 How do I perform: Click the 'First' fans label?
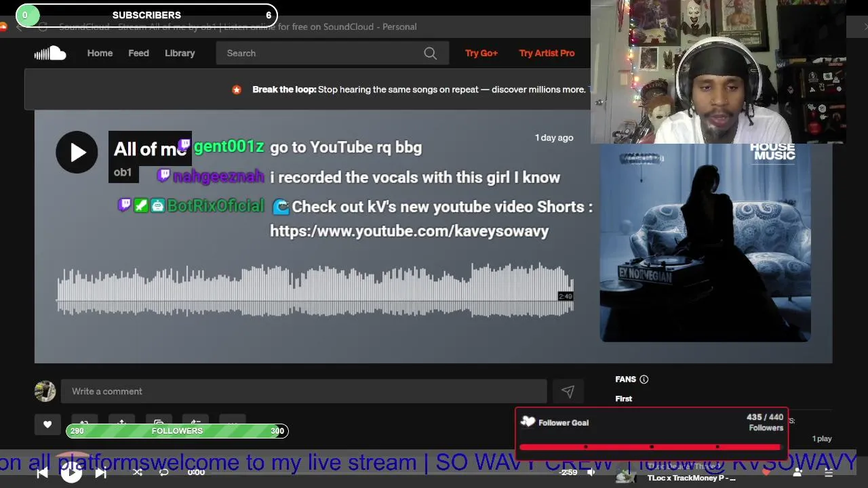[623, 399]
